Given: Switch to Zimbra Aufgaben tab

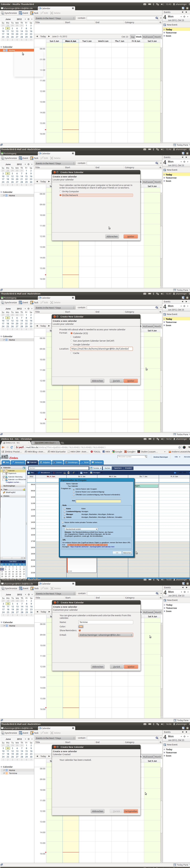Looking at the screenshot, I should [x=45, y=462].
